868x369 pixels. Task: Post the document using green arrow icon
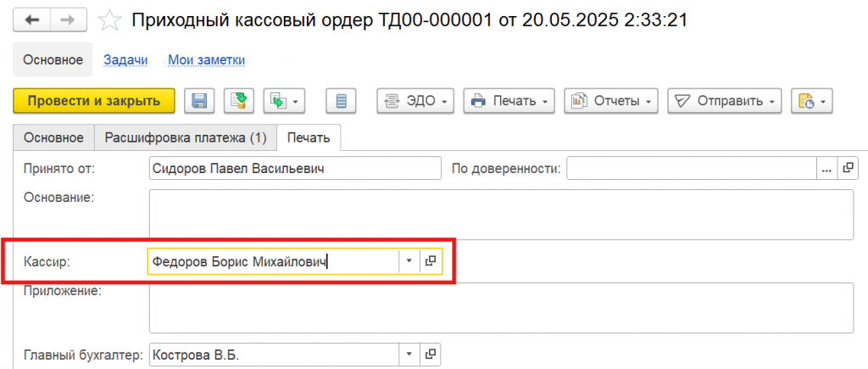[238, 101]
